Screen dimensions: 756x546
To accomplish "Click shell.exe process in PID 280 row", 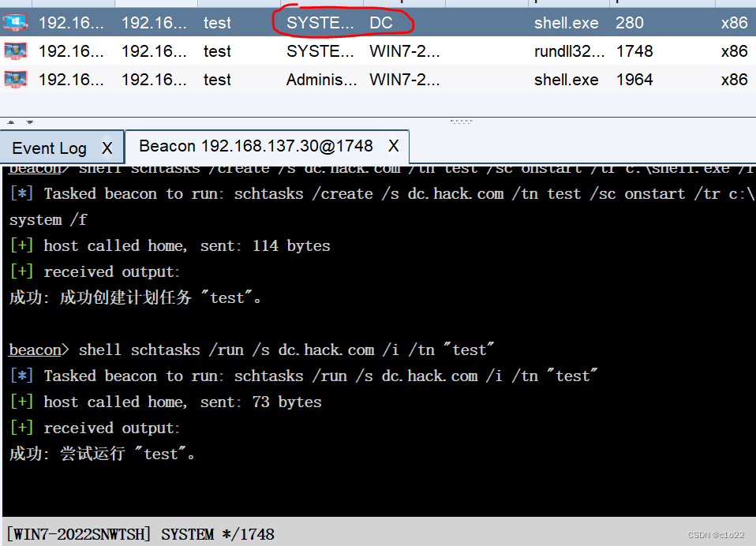I will 566,23.
